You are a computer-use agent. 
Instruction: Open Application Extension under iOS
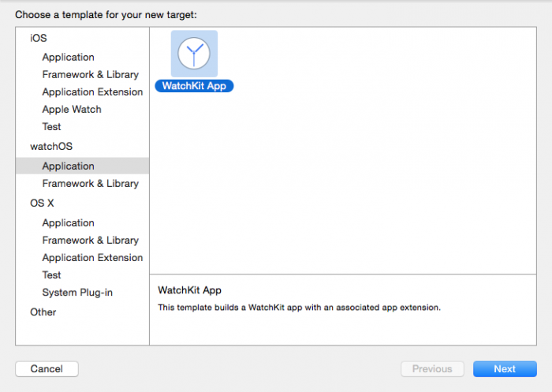pos(92,92)
